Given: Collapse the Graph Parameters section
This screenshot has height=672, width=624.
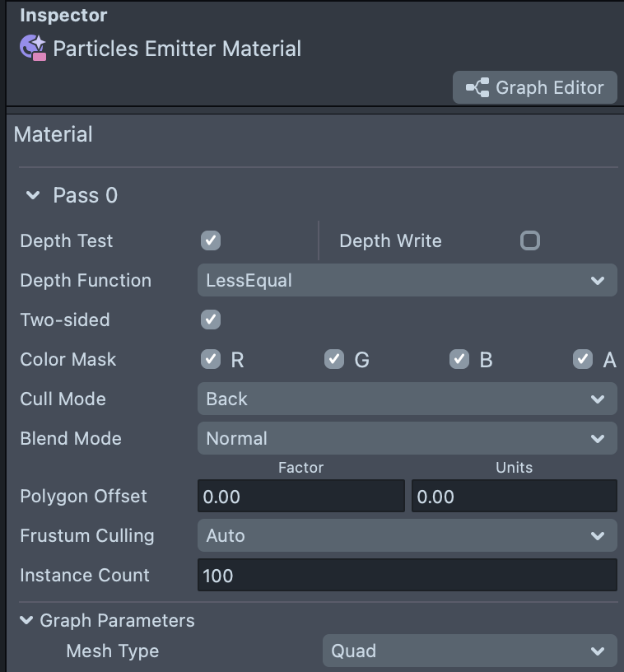Looking at the screenshot, I should click(27, 620).
